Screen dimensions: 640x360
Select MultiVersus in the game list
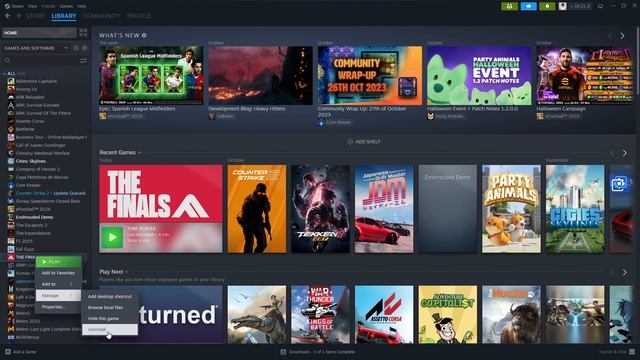(x=27, y=338)
